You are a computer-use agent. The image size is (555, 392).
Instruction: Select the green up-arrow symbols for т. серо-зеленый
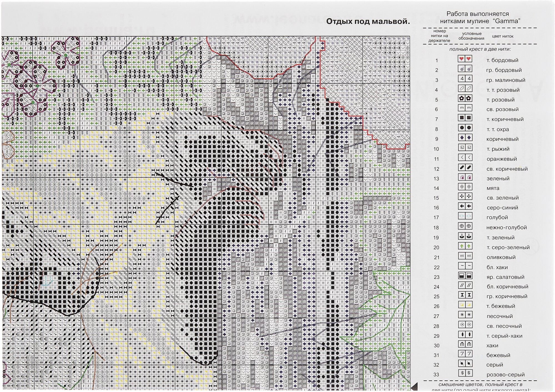[x=465, y=246]
